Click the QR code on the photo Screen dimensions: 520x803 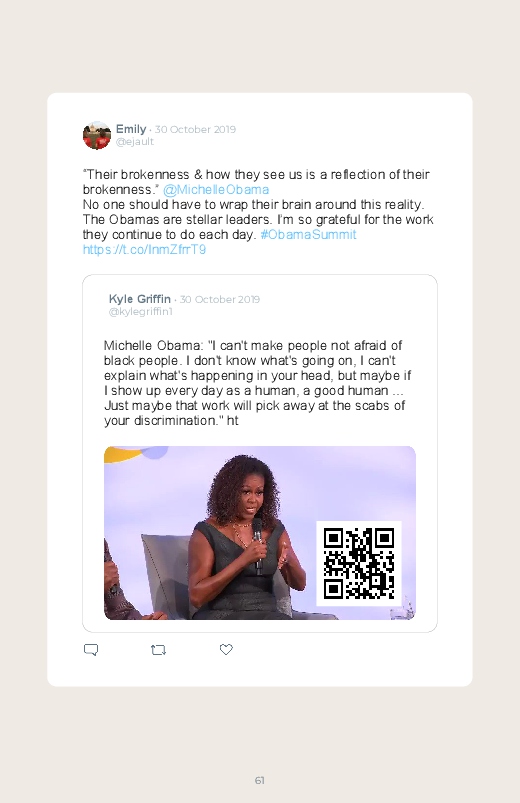(359, 563)
